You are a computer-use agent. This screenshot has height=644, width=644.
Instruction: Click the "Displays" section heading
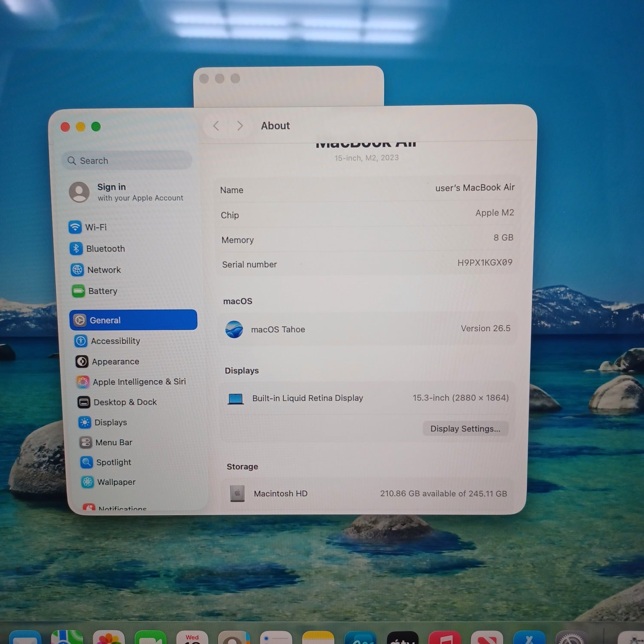coord(242,371)
